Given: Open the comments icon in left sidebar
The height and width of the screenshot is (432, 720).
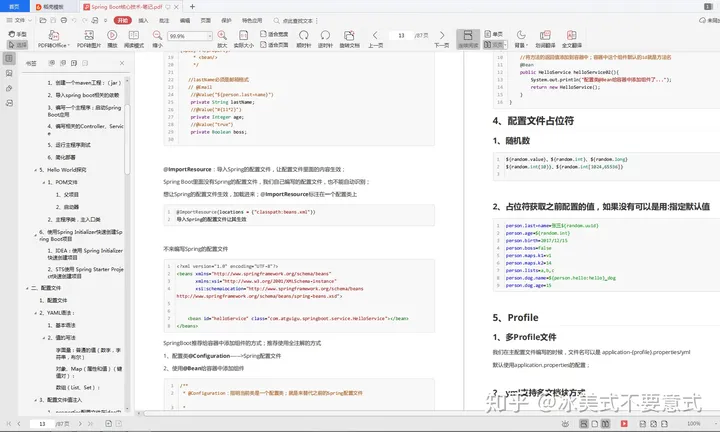Looking at the screenshot, I should (x=9, y=103).
